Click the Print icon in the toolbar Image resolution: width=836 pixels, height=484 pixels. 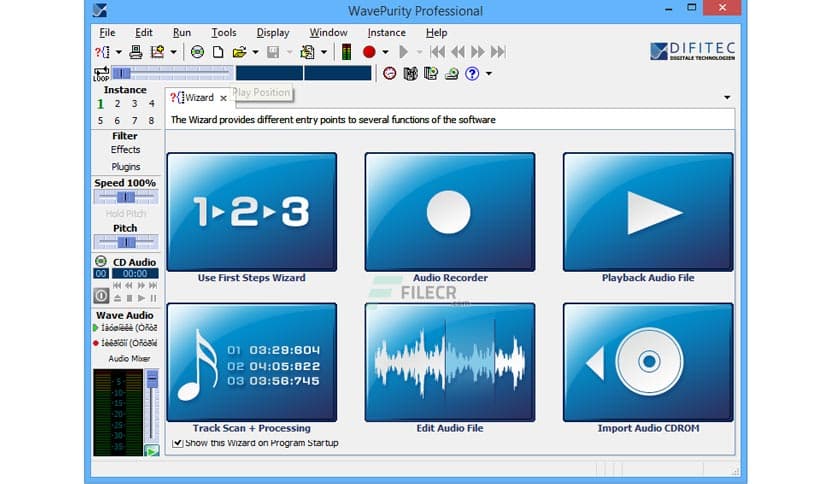[x=136, y=52]
